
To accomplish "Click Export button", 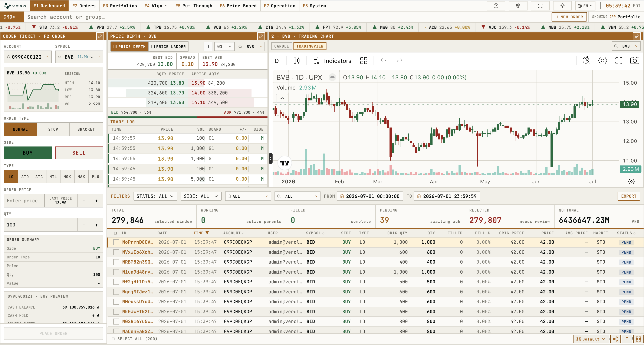I will pos(628,196).
